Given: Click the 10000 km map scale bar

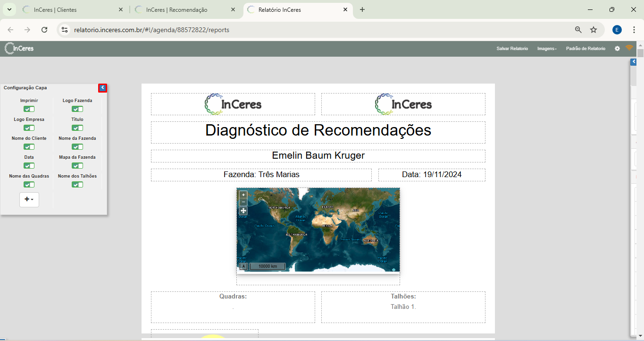Looking at the screenshot, I should (x=268, y=266).
